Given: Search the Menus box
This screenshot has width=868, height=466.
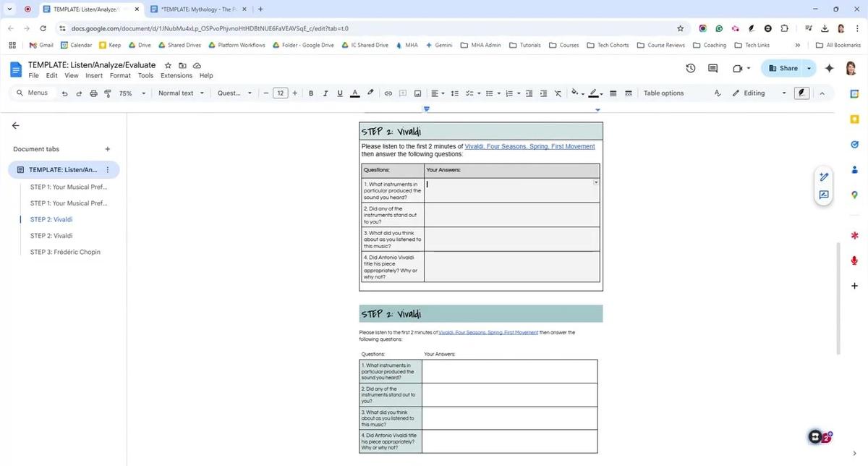Looking at the screenshot, I should click(33, 93).
